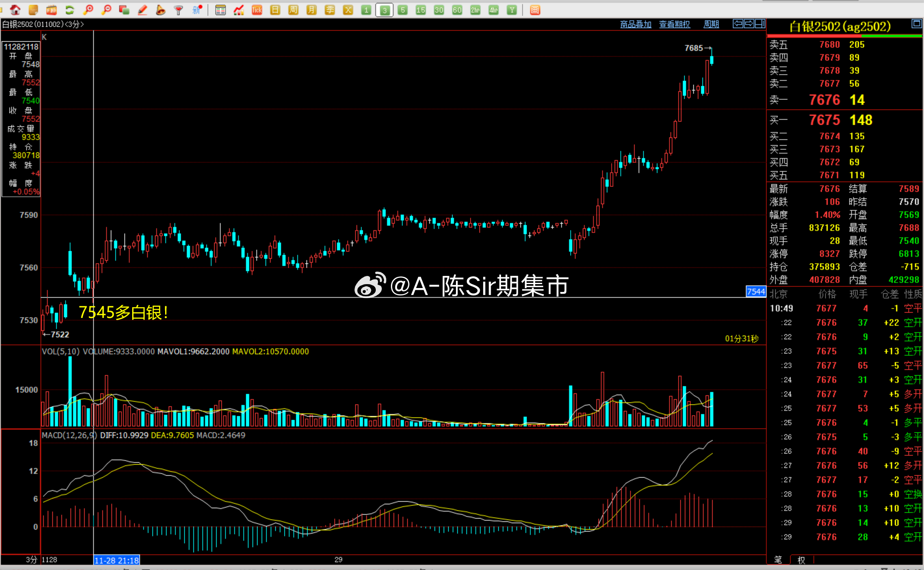Maximize the 白银2502 quote panel

pyautogui.click(x=916, y=24)
